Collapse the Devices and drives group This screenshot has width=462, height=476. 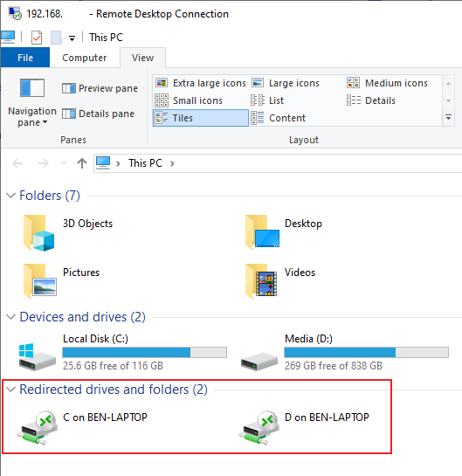coord(10,317)
